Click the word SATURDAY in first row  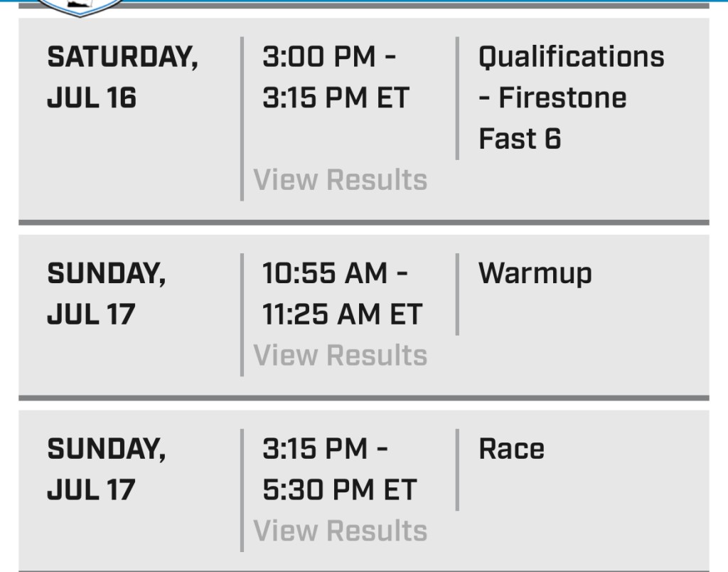pyautogui.click(x=122, y=57)
